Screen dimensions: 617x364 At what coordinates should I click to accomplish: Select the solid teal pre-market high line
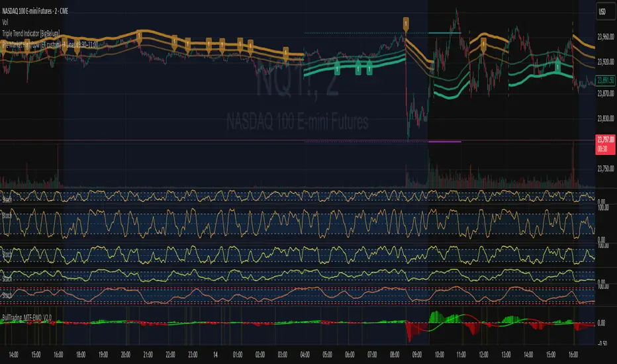coord(444,33)
